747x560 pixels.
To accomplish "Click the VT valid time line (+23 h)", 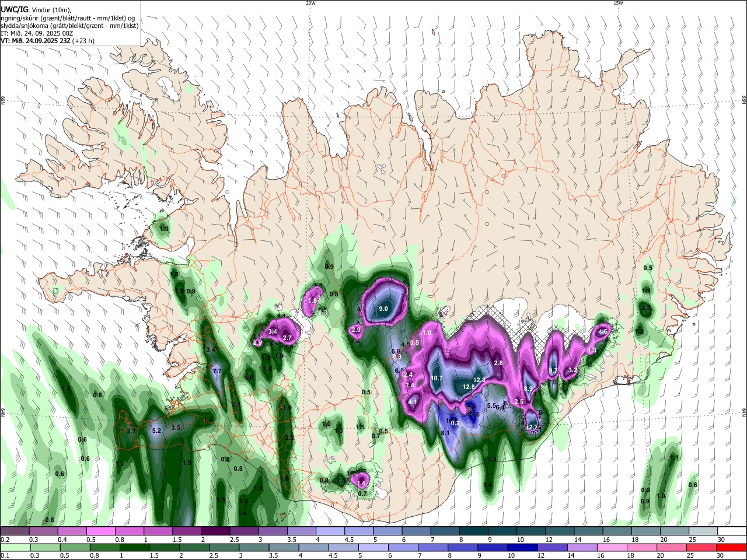I will [x=47, y=41].
